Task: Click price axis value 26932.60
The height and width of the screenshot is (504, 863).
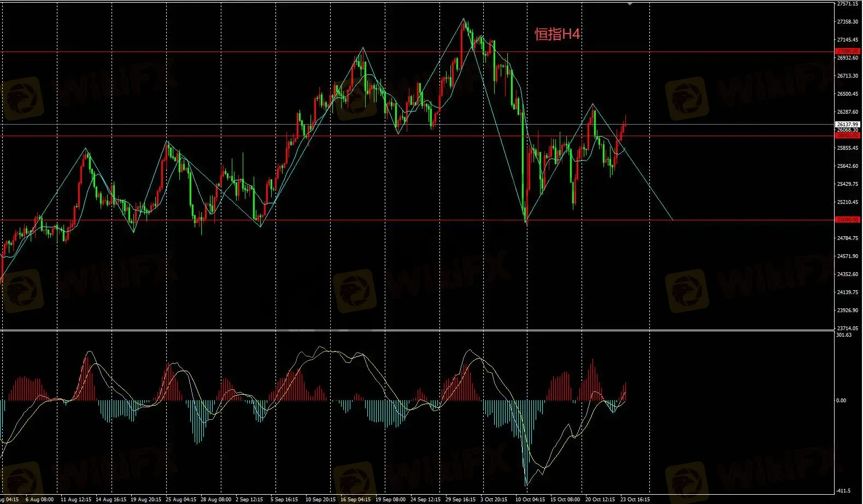Action: (848, 58)
